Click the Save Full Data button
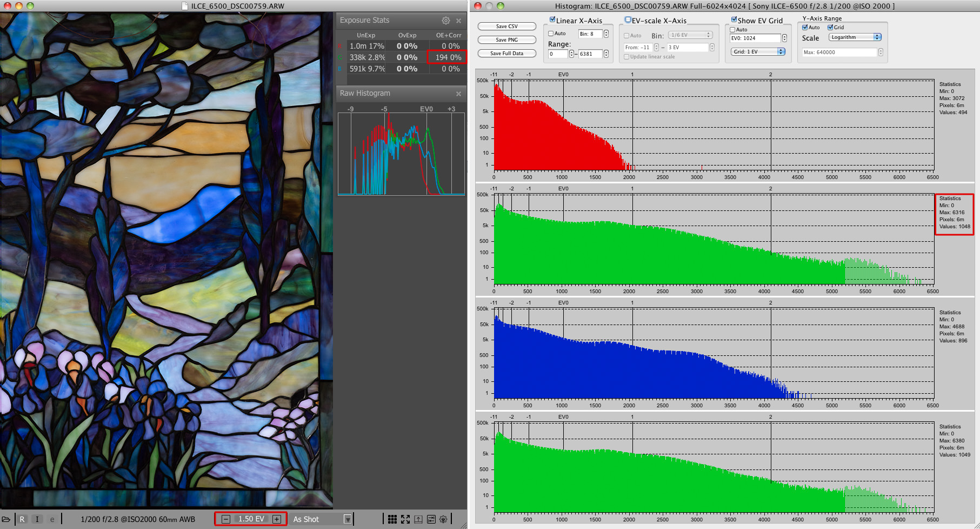980x529 pixels. click(x=506, y=54)
